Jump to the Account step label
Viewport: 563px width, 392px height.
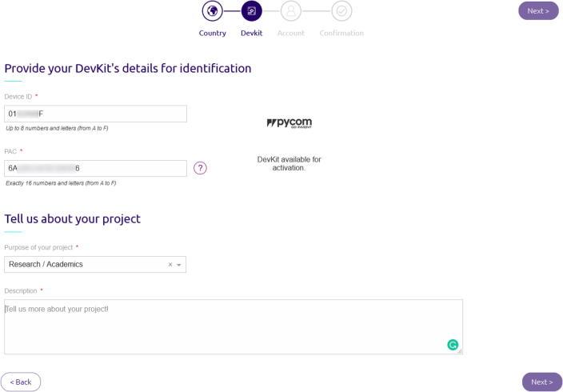coord(291,34)
